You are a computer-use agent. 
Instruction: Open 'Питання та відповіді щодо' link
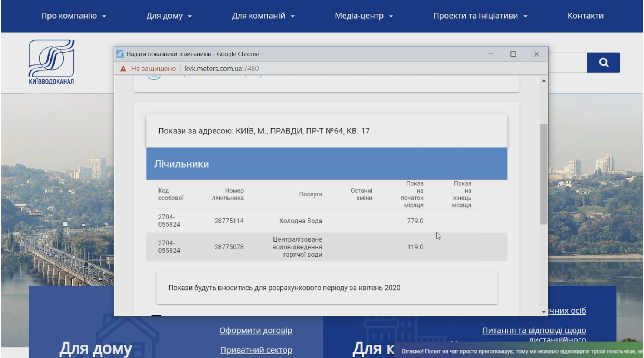pos(534,330)
